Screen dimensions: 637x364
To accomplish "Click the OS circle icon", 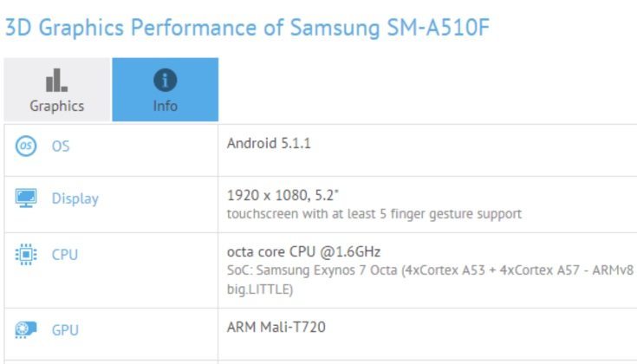I will pos(26,146).
